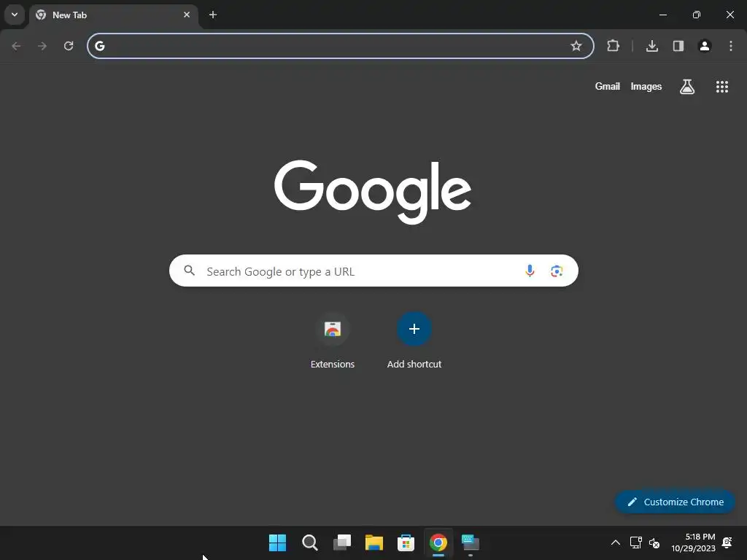Open Chrome three-dot menu
The width and height of the screenshot is (747, 560).
pyautogui.click(x=730, y=46)
